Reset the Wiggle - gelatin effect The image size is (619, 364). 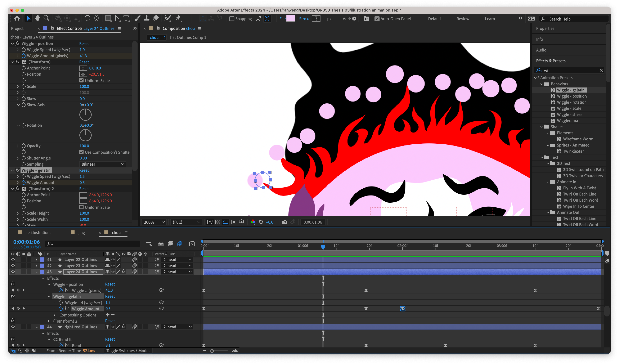tap(84, 170)
